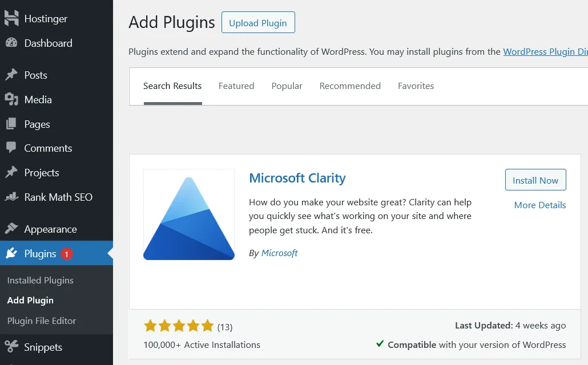This screenshot has width=588, height=365.
Task: Select the Projects icon in sidebar
Action: coord(11,172)
